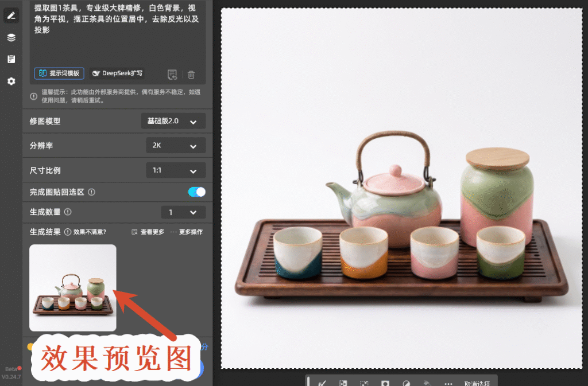Image resolution: width=588 pixels, height=386 pixels.
Task: Open the 尺寸比例 1:1 dropdown
Action: click(176, 170)
